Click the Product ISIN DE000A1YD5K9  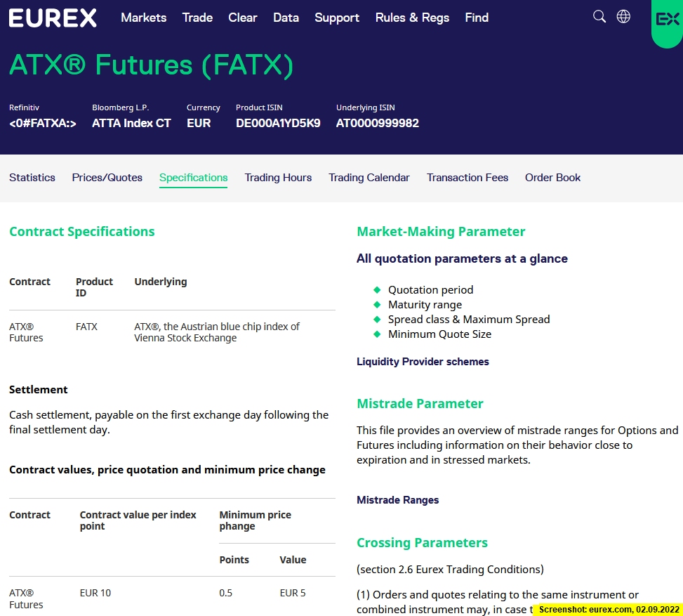click(278, 124)
